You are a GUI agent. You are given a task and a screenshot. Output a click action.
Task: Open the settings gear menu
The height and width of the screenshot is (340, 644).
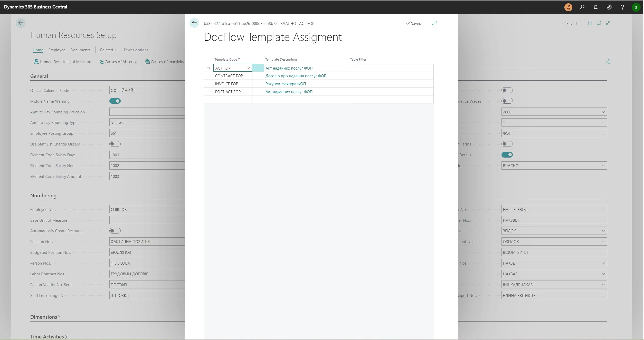click(609, 7)
